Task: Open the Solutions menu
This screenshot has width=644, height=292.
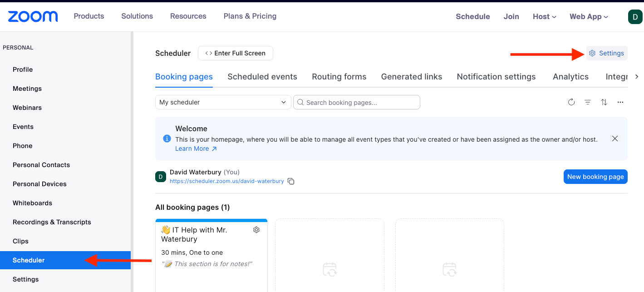Action: coord(137,16)
